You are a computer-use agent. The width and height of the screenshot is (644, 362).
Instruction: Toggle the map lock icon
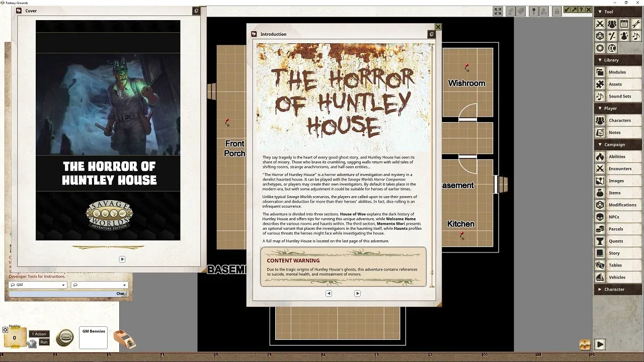pyautogui.click(x=557, y=11)
